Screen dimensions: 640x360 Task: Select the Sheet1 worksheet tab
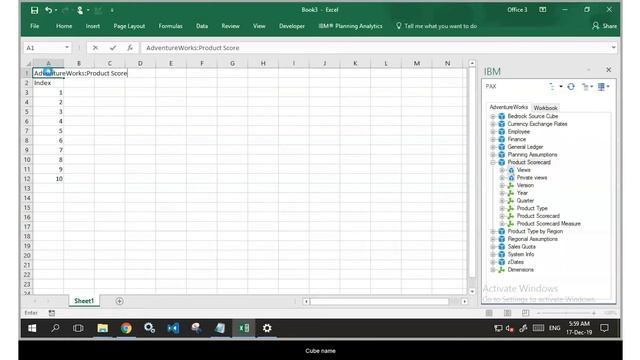[x=84, y=301]
